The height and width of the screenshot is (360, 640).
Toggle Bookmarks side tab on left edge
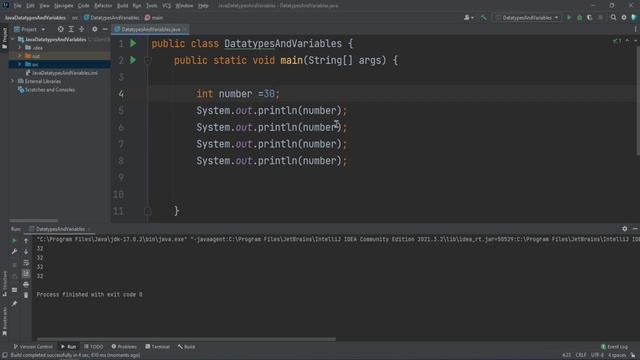(4, 322)
